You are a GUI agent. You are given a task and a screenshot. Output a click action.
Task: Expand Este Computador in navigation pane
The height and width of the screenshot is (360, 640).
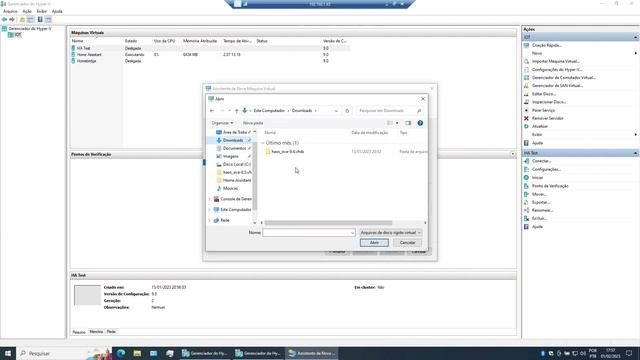(210, 209)
